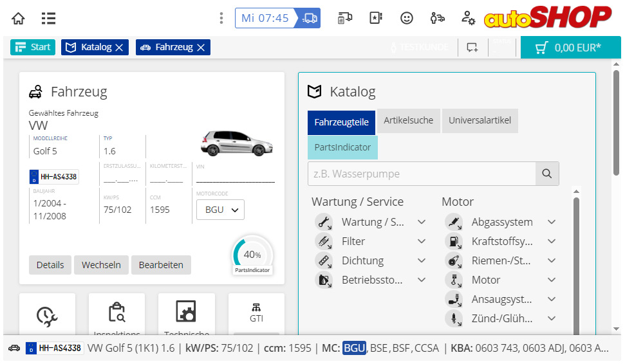Open the BGU Motorcode dropdown
This screenshot has width=625, height=364.
[x=220, y=210]
